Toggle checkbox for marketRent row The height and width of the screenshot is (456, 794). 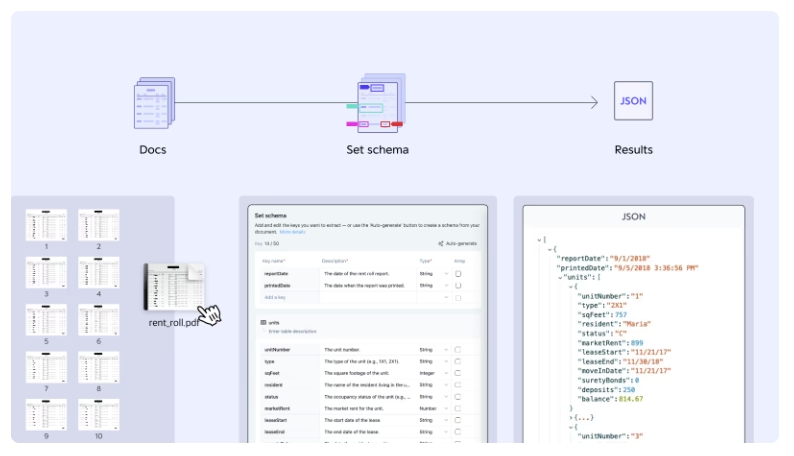[458, 408]
